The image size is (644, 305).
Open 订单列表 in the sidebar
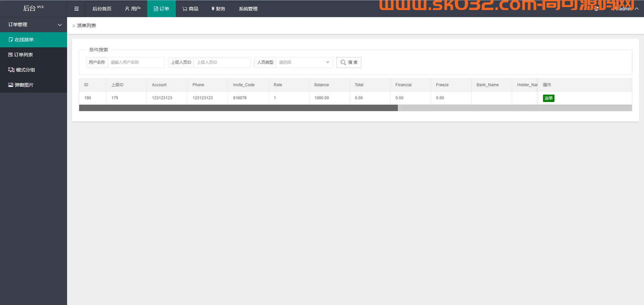click(34, 55)
